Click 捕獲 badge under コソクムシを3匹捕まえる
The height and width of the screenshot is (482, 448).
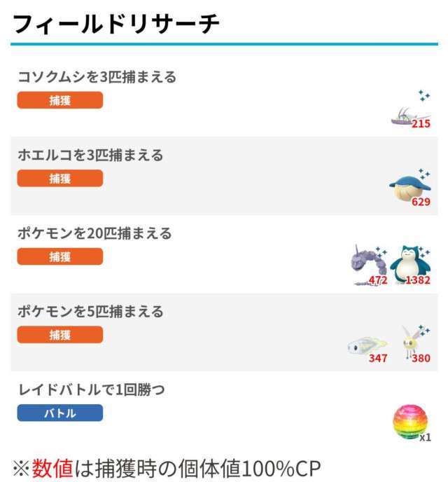point(60,100)
